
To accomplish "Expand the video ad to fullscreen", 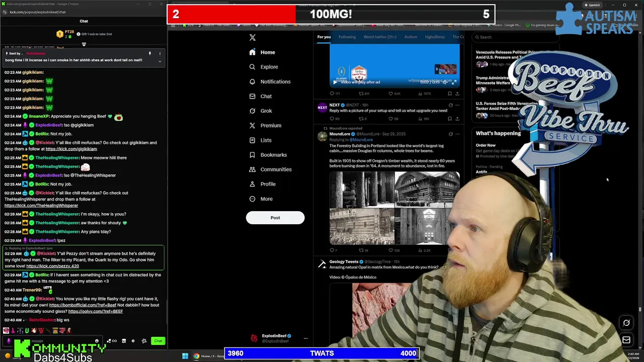I will [454, 82].
